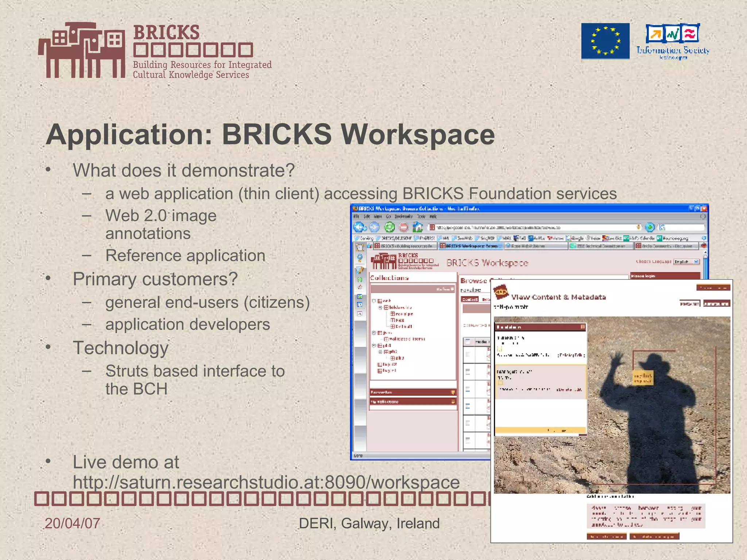Click the browser Forward arrow button

coord(374,227)
